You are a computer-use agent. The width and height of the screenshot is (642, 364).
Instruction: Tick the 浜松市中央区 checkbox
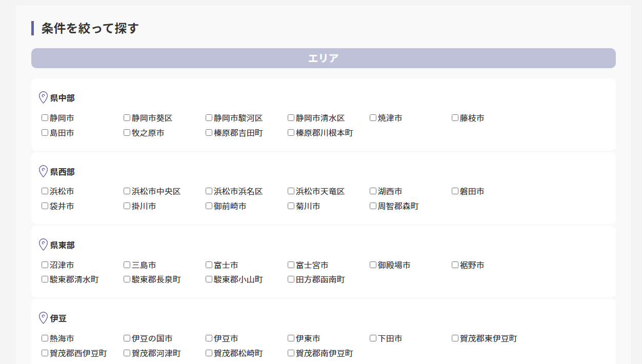(127, 191)
